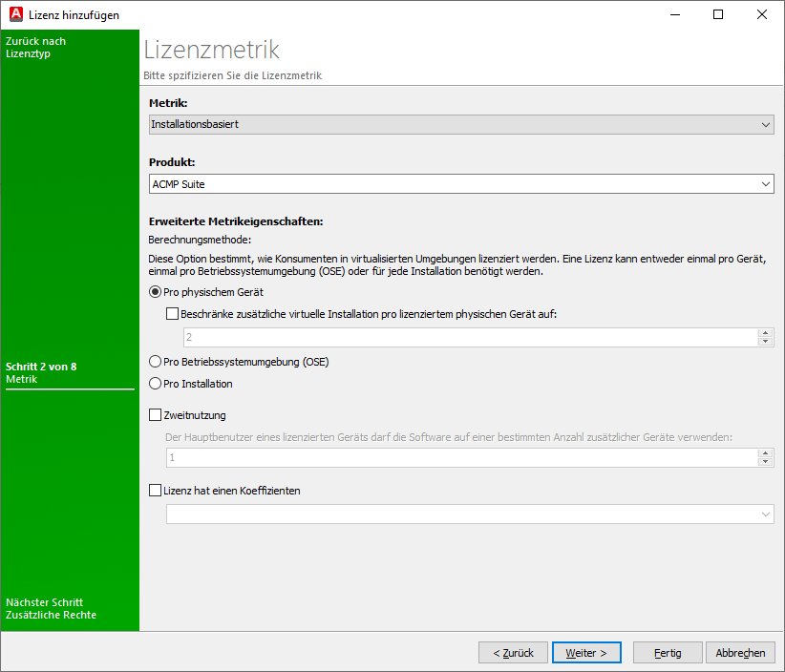This screenshot has height=672, width=785.
Task: Click the Weiter button
Action: point(585,652)
